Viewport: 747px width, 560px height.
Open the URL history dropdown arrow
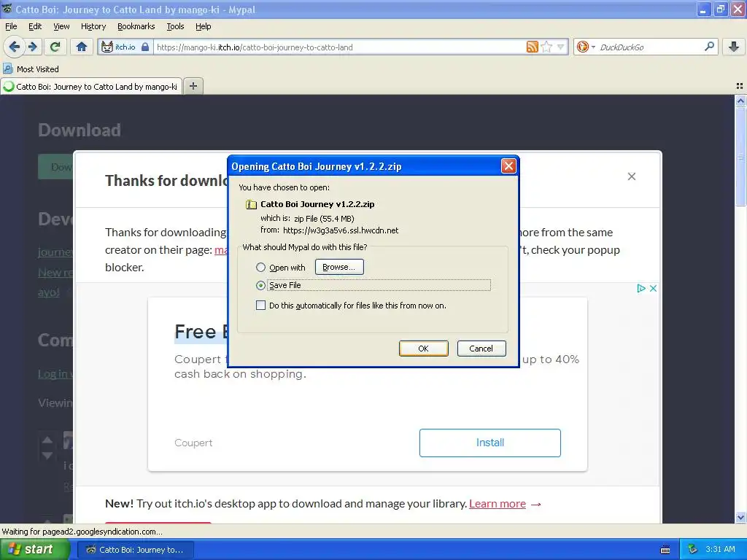click(x=561, y=47)
